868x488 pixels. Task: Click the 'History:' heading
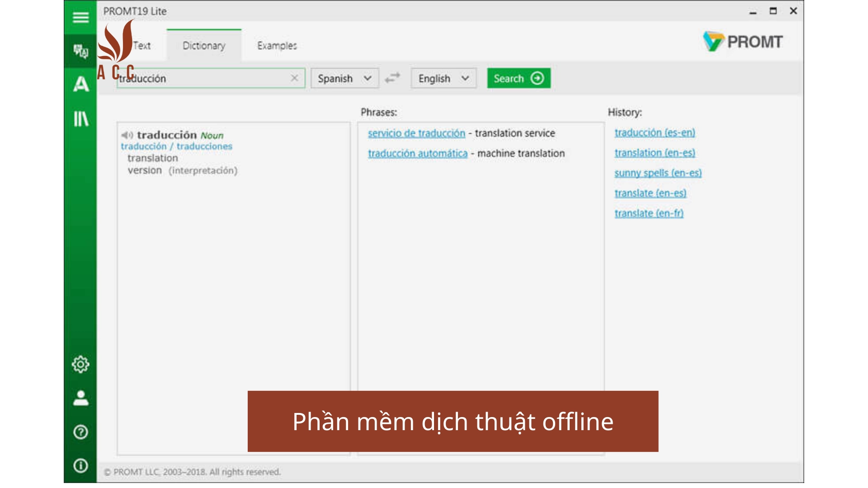pos(625,112)
